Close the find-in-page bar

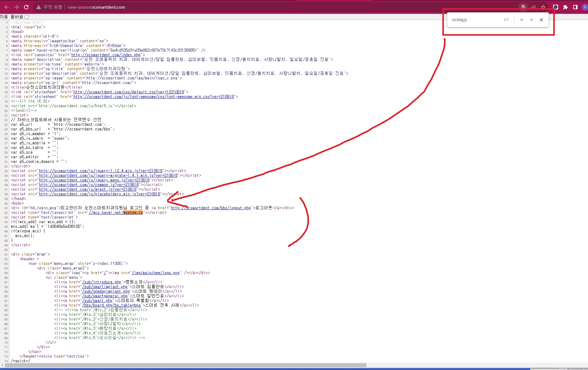click(541, 20)
